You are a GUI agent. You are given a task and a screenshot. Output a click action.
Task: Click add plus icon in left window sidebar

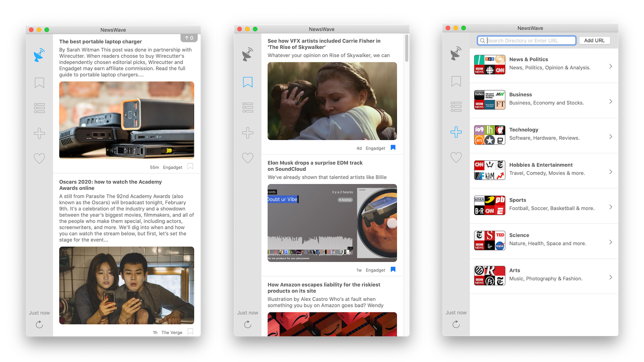tap(39, 133)
